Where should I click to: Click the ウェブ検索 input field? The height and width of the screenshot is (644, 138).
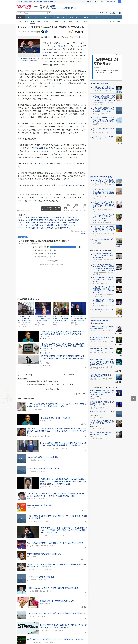[102, 2]
